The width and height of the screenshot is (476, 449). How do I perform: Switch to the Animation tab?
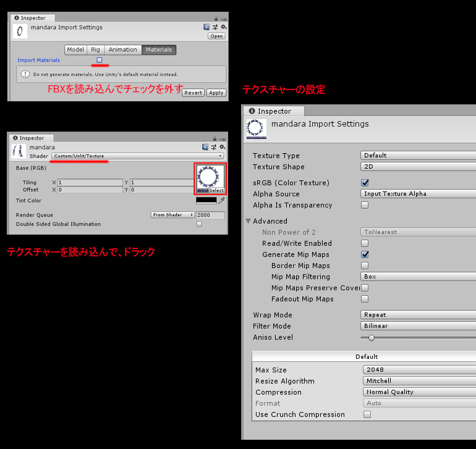pyautogui.click(x=123, y=50)
